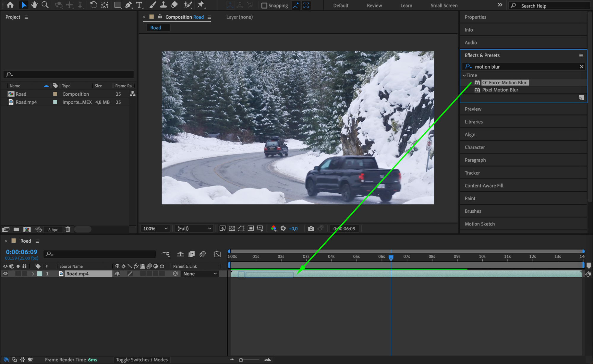Click the Home icon
The image size is (593, 364).
[10, 5]
